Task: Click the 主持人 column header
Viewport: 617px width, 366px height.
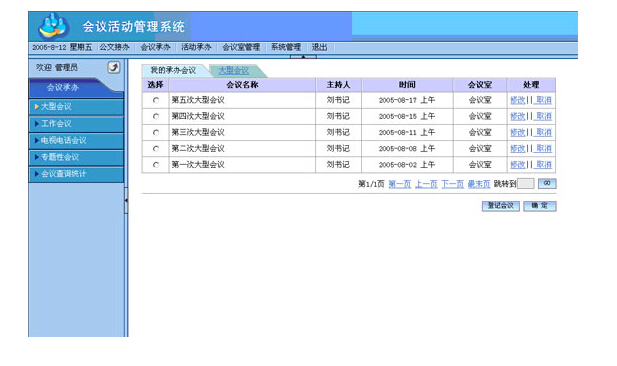Action: pos(338,85)
